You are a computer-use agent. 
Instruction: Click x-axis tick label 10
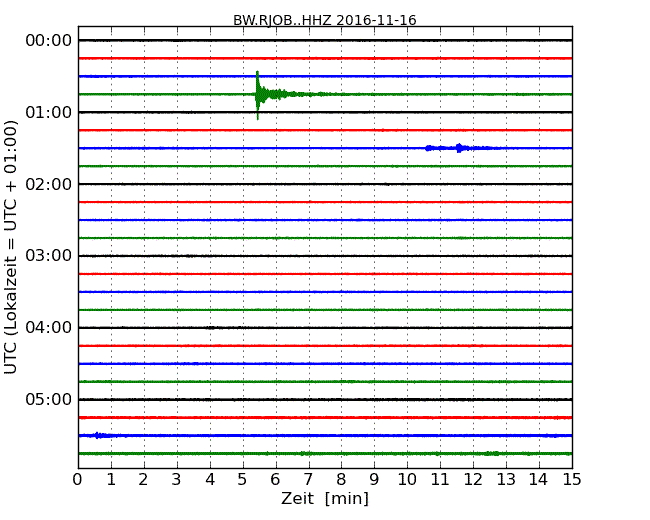coord(407,480)
